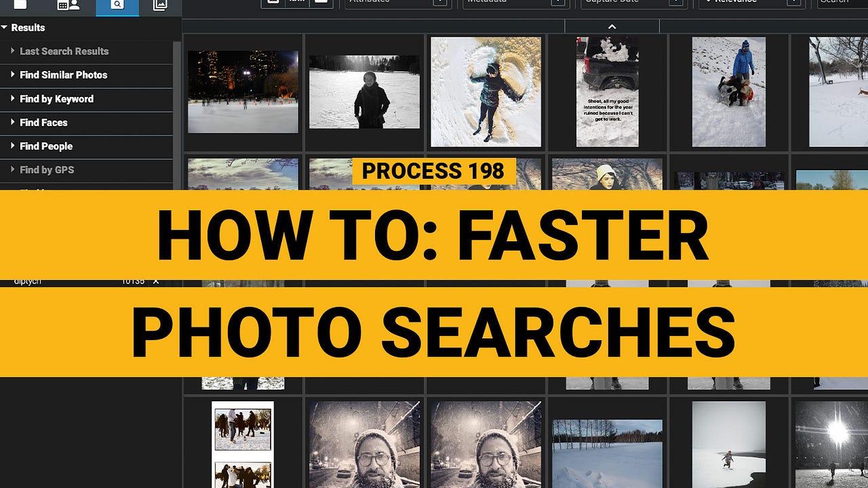Screen dimensions: 868x488
Task: Select the diptych of people on ice thumbnail
Action: 243,445
